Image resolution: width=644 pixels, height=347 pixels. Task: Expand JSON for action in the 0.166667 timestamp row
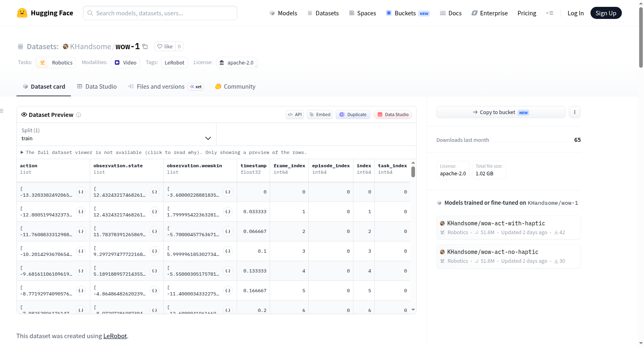pos(81,291)
